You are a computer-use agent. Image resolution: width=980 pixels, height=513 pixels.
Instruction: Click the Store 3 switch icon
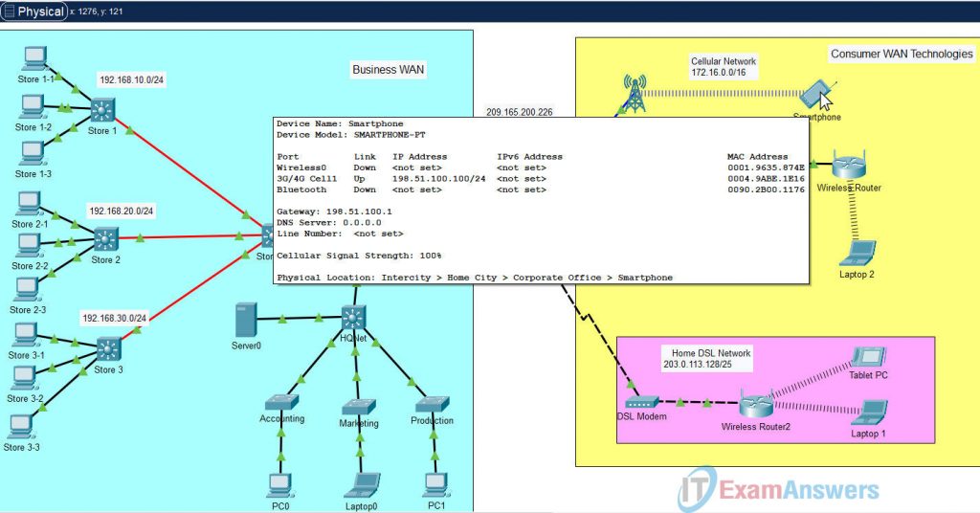(x=108, y=349)
